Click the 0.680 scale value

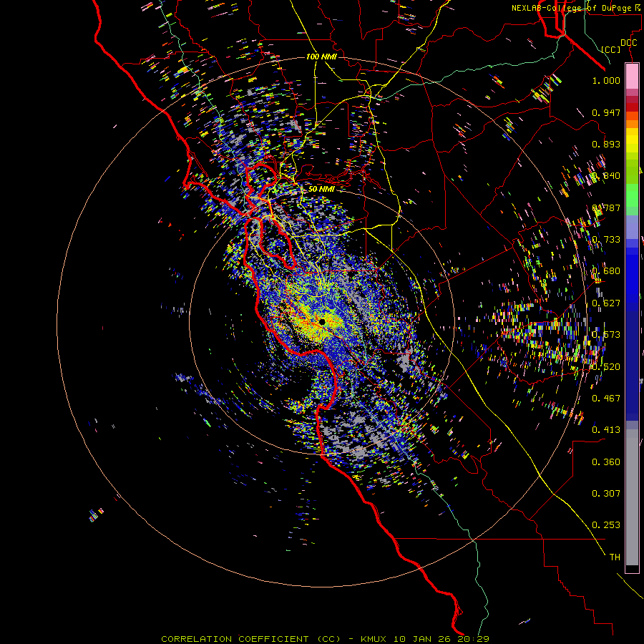pyautogui.click(x=606, y=271)
